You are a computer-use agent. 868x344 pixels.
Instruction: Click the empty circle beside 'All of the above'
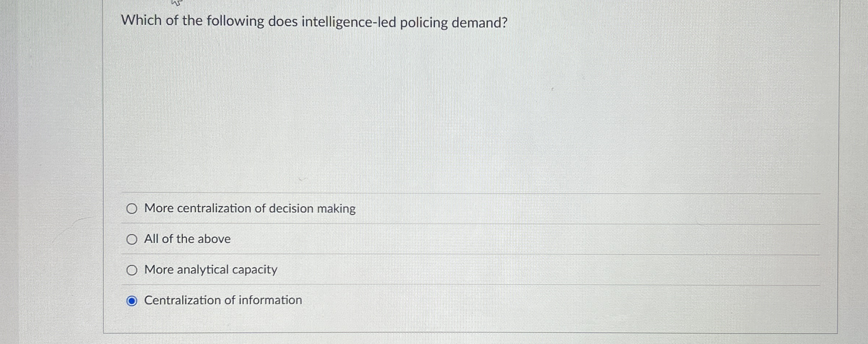132,239
